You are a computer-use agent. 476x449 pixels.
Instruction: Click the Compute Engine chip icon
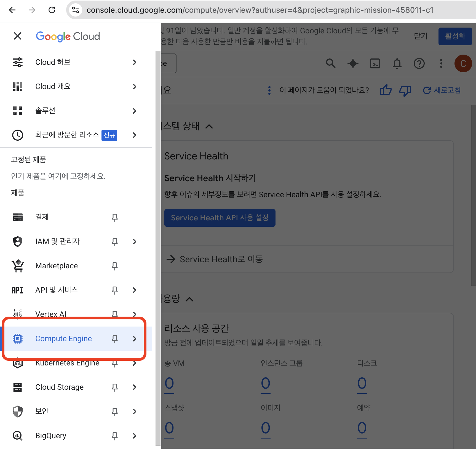tap(18, 339)
